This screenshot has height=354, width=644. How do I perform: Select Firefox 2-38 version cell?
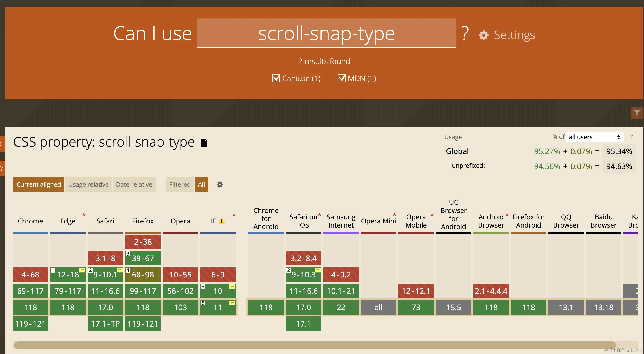point(143,242)
